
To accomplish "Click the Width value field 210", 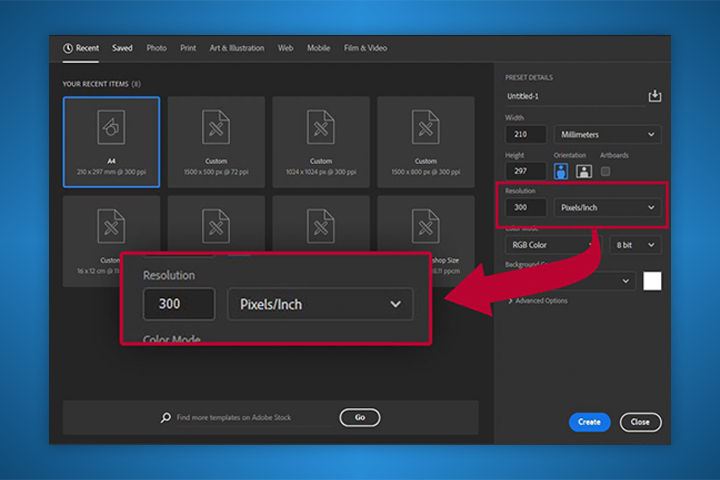I will click(526, 135).
